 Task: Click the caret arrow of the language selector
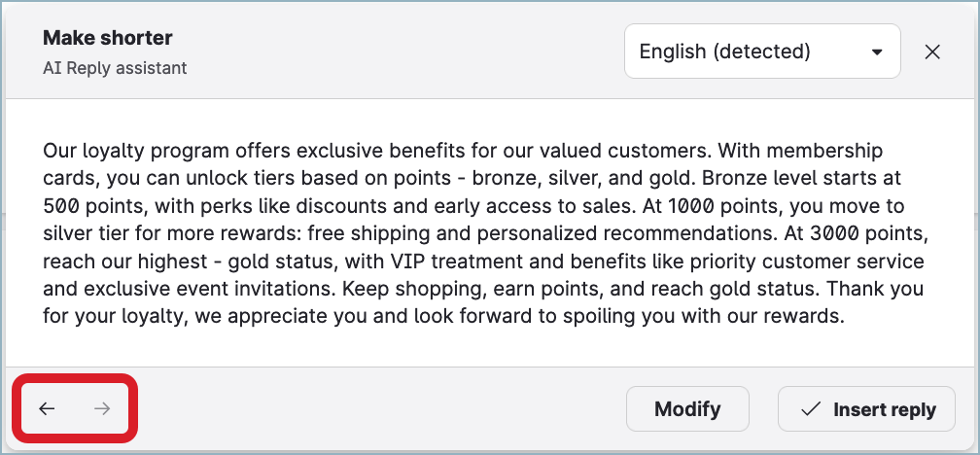coord(877,52)
